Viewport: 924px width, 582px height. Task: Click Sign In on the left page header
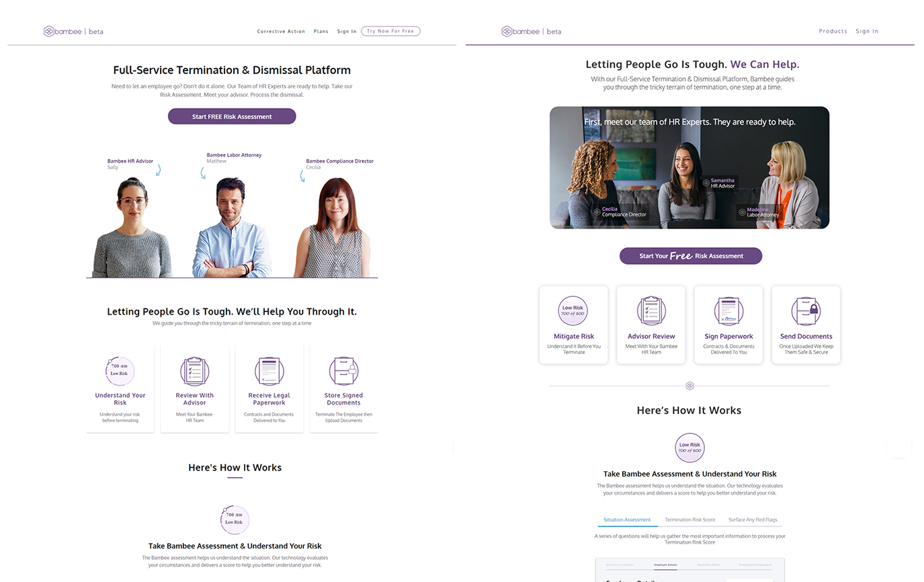[x=347, y=32]
